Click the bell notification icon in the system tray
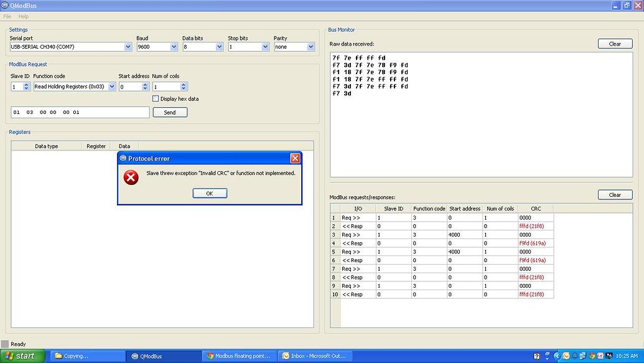The width and height of the screenshot is (644, 363). [575, 356]
